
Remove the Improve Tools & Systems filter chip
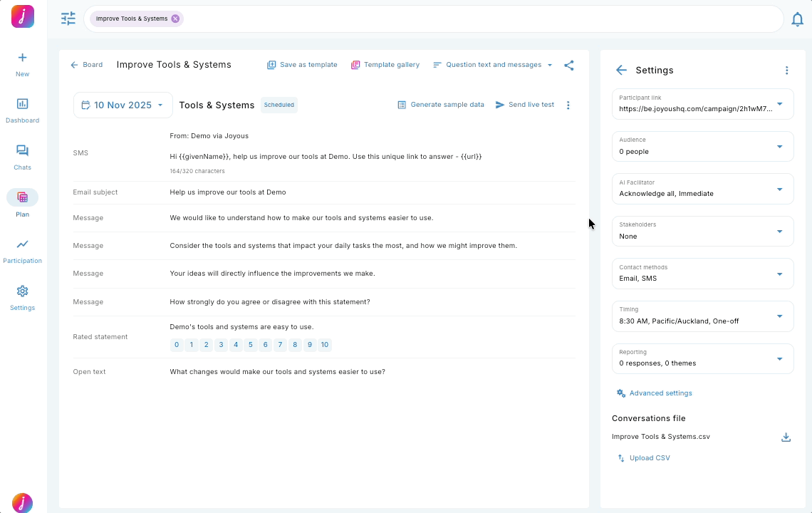tap(175, 19)
